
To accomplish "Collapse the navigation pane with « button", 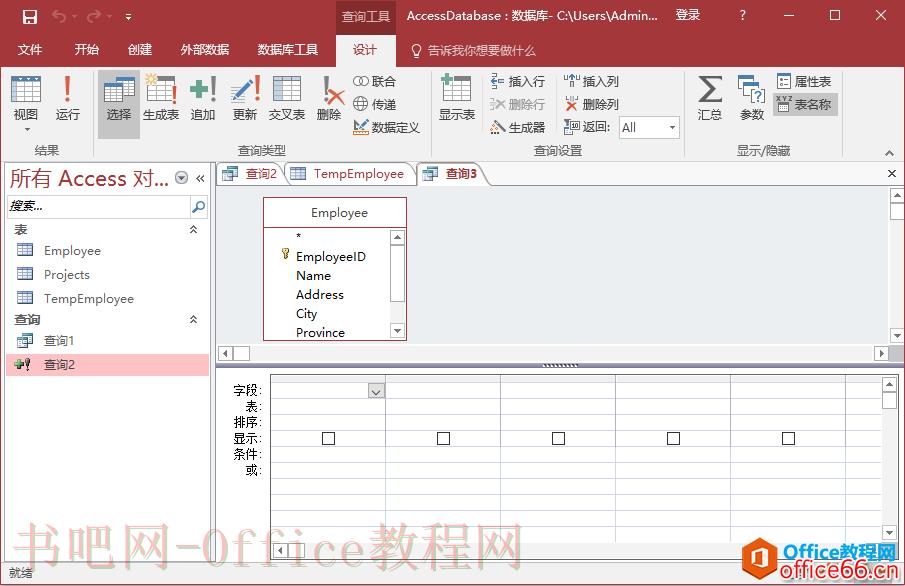I will [200, 178].
